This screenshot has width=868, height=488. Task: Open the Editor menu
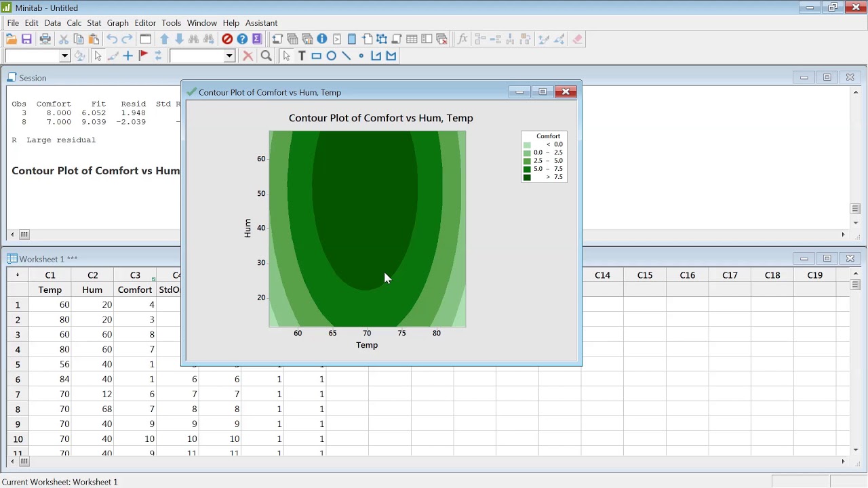145,23
